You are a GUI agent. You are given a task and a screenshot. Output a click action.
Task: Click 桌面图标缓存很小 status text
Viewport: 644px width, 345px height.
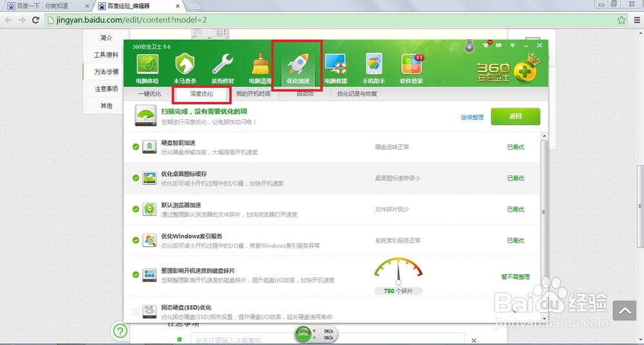coord(397,178)
